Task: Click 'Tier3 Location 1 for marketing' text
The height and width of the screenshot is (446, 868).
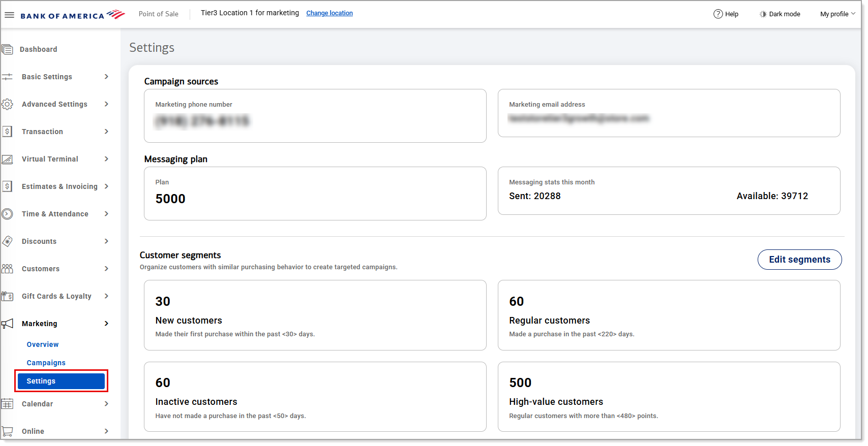Action: tap(250, 13)
